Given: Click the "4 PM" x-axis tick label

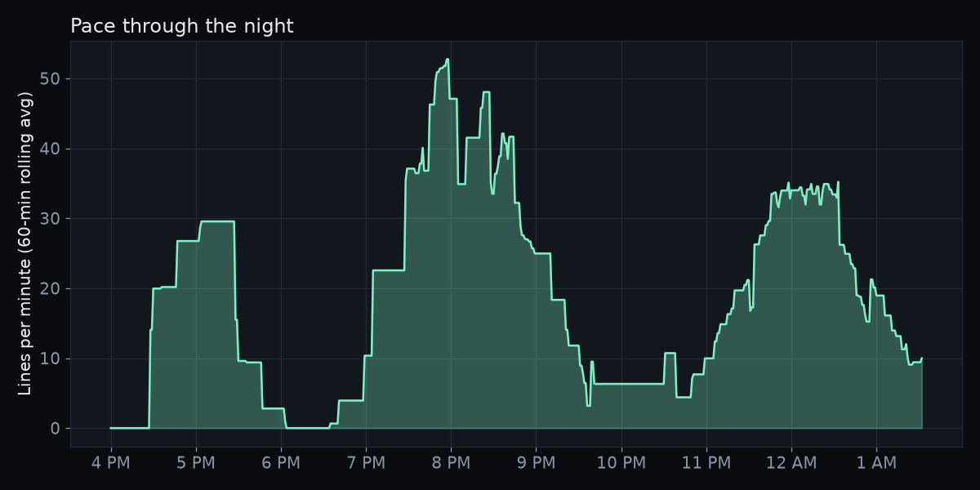Looking at the screenshot, I should [x=111, y=463].
